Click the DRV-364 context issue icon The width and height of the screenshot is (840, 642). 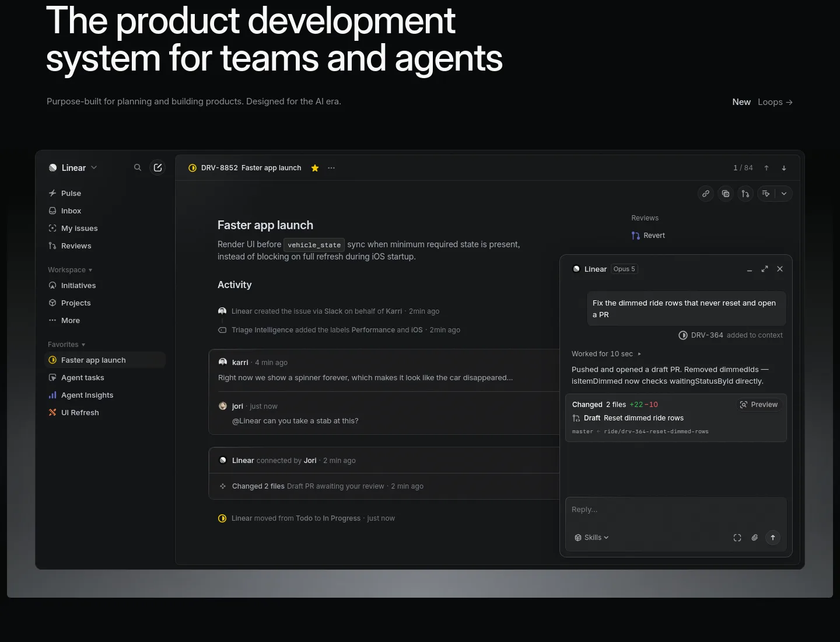pos(683,335)
